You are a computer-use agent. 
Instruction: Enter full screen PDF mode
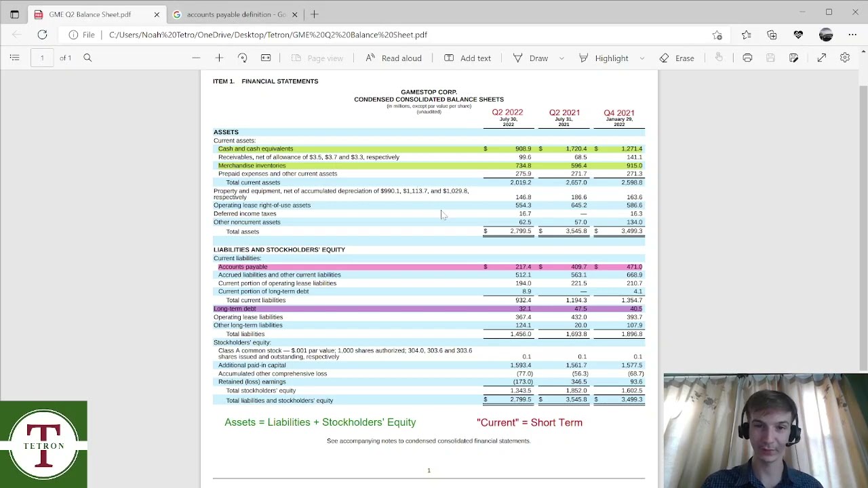point(821,58)
